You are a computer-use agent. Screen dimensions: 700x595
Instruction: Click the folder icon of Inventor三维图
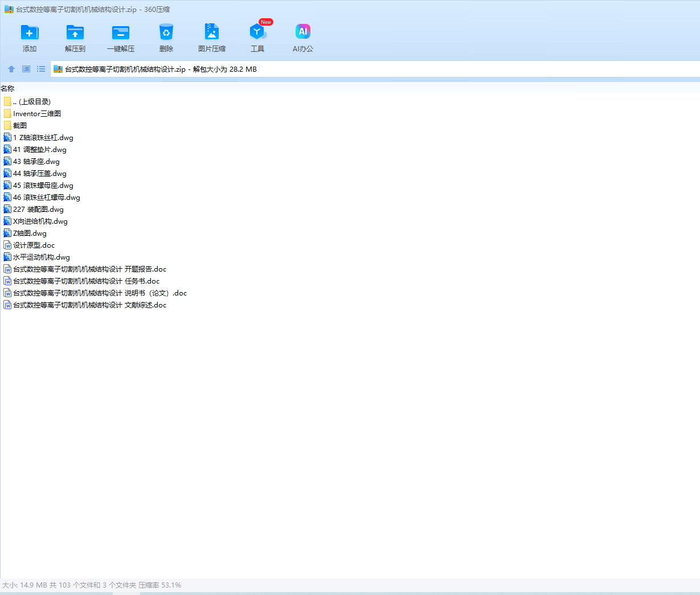point(7,113)
